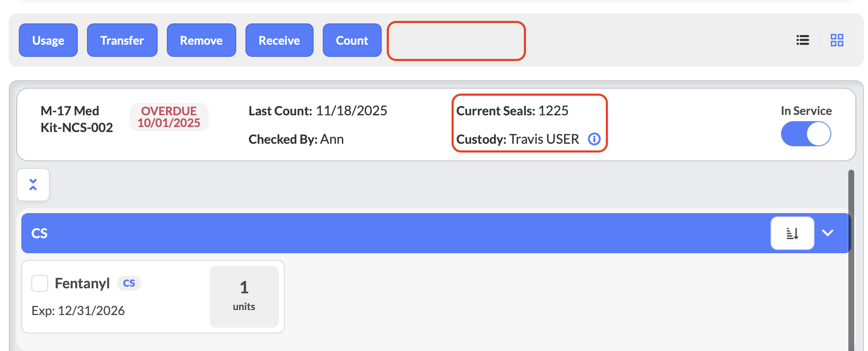This screenshot has width=868, height=351.
Task: Click the Fentanyl 1 units quantity box
Action: point(244,296)
